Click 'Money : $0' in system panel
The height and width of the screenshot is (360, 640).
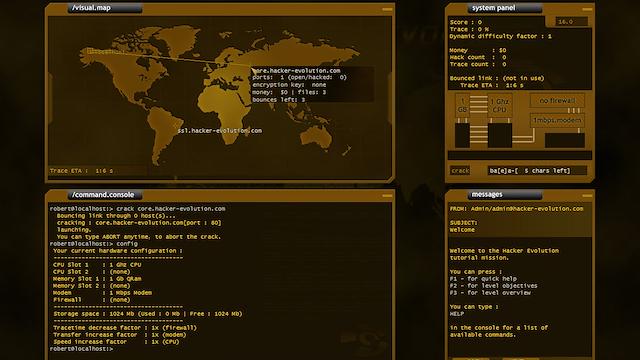478,50
